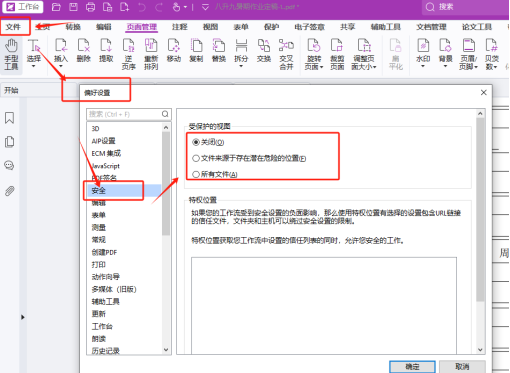Select the 手型工具 hand tool icon
Image resolution: width=510 pixels, height=373 pixels.
[x=11, y=54]
